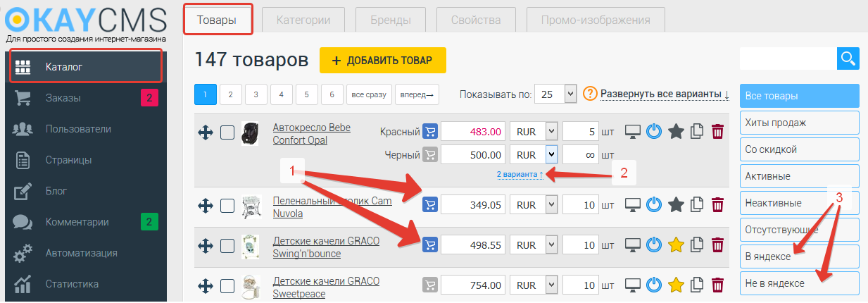Click Развернуть все варианты link
This screenshot has height=303, width=868.
coord(665,94)
